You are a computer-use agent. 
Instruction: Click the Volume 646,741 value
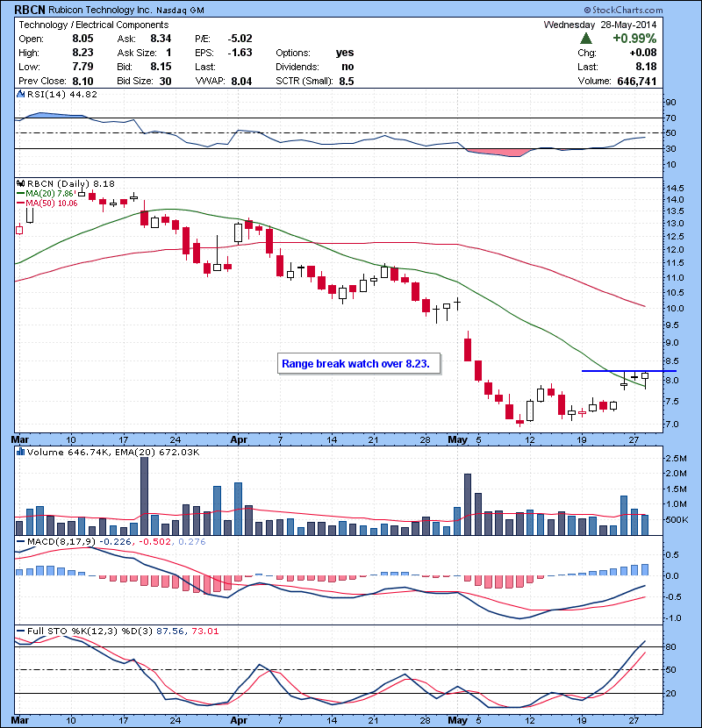[637, 82]
